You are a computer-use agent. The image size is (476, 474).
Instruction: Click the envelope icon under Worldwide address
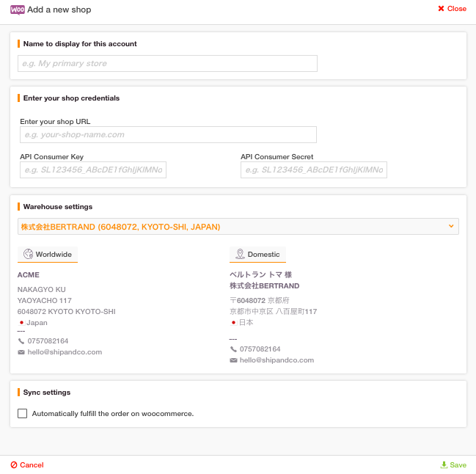point(21,352)
